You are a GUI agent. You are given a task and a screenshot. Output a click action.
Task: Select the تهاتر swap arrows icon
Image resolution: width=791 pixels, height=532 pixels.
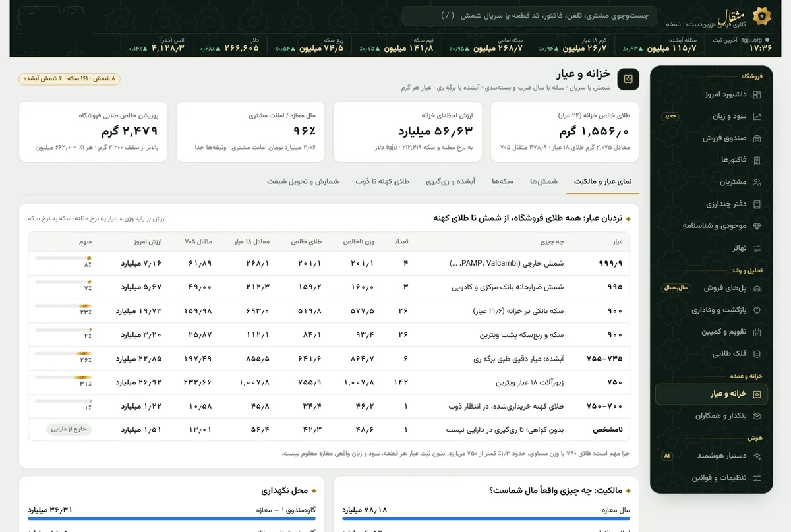[x=757, y=248]
